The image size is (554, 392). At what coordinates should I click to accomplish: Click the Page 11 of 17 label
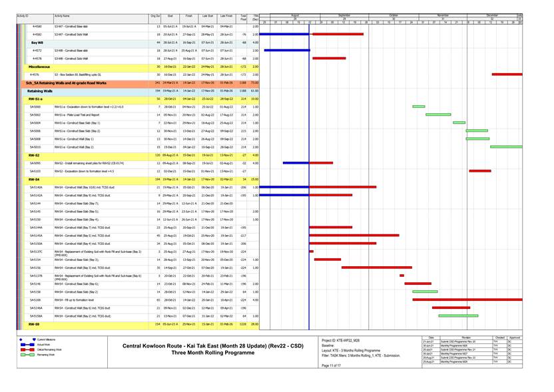pos(331,365)
